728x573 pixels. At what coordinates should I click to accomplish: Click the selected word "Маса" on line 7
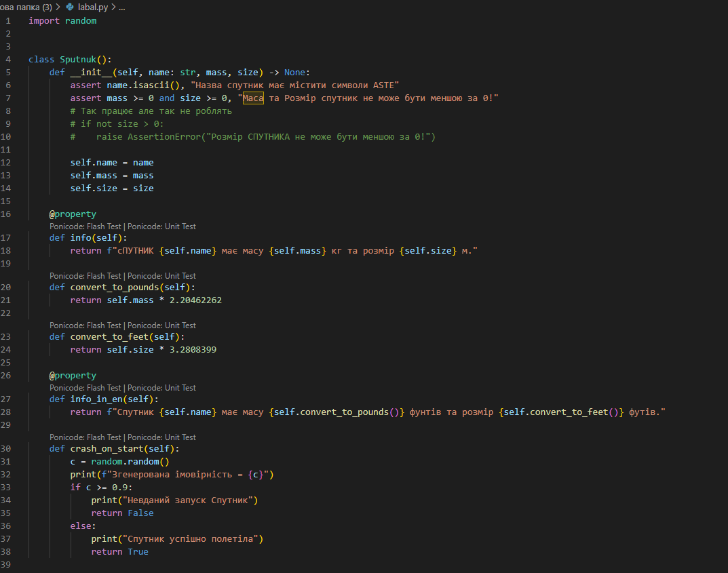pyautogui.click(x=252, y=98)
